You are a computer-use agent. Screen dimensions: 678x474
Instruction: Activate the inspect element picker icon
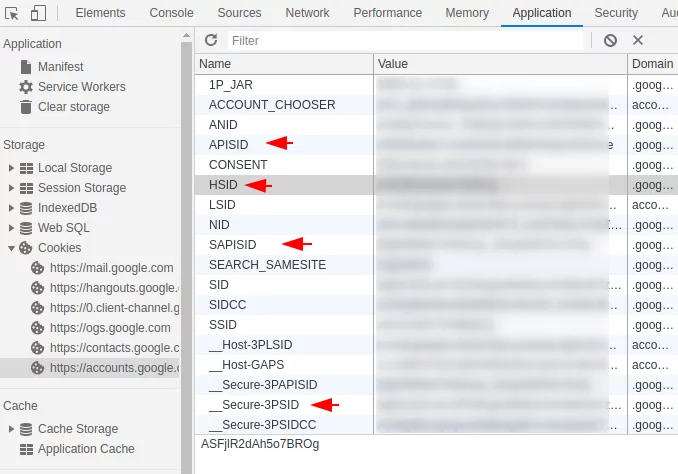[x=12, y=13]
